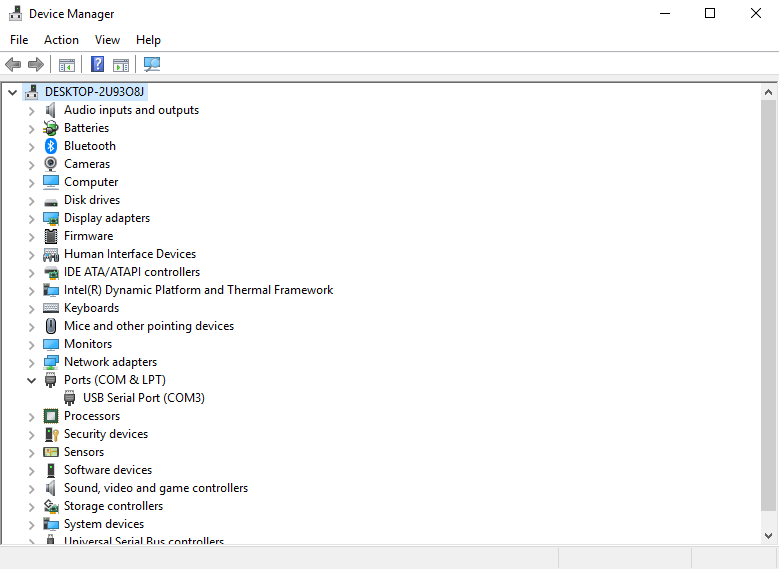
Task: Expand the Network adapters chevron
Action: point(31,363)
